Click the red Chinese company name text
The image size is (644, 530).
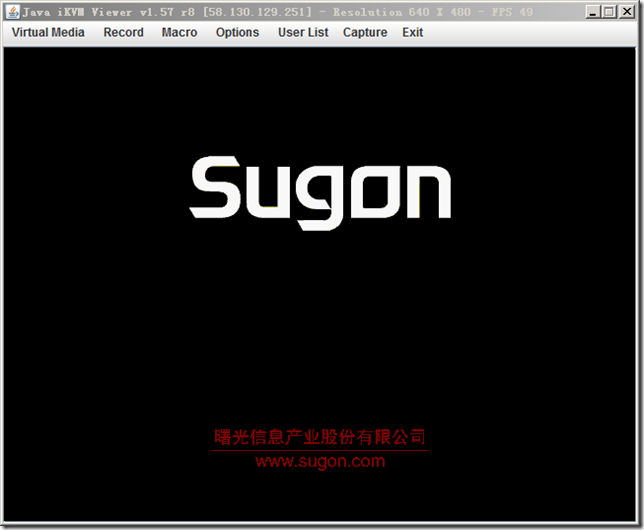pyautogui.click(x=320, y=437)
